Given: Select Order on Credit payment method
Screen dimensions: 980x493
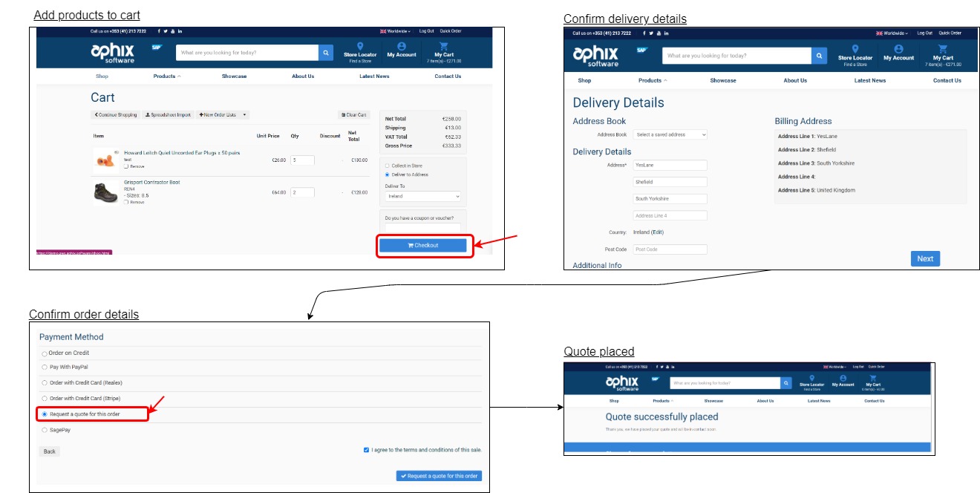Looking at the screenshot, I should [x=44, y=353].
